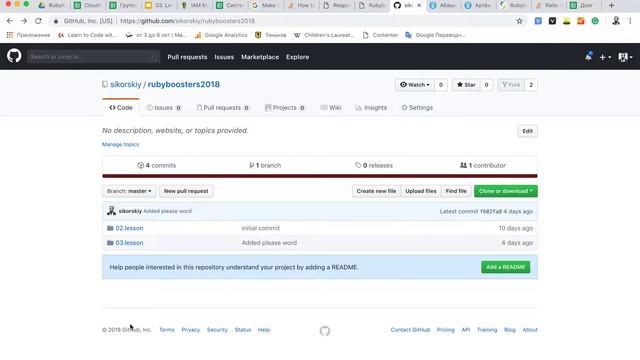The image size is (640, 360).
Task: View 4 commits history
Action: [x=157, y=165]
